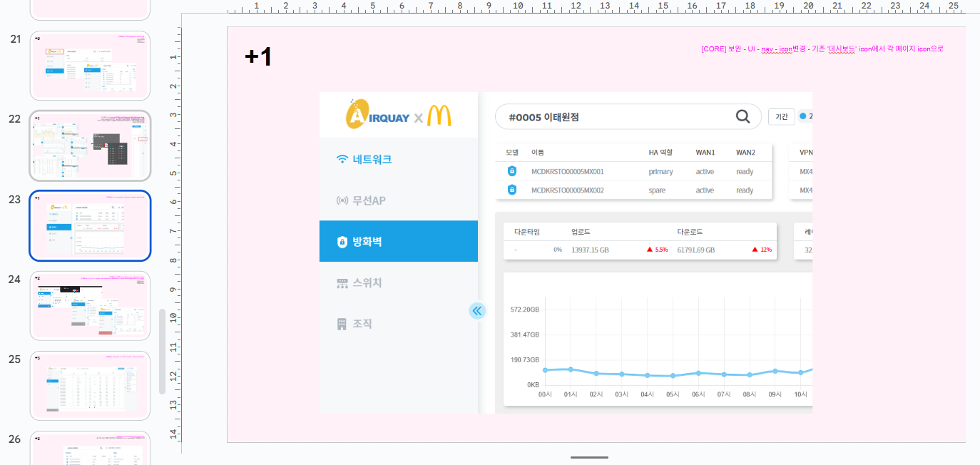Click the 'primary' HA role cell
The image size is (980, 465).
coord(660,171)
